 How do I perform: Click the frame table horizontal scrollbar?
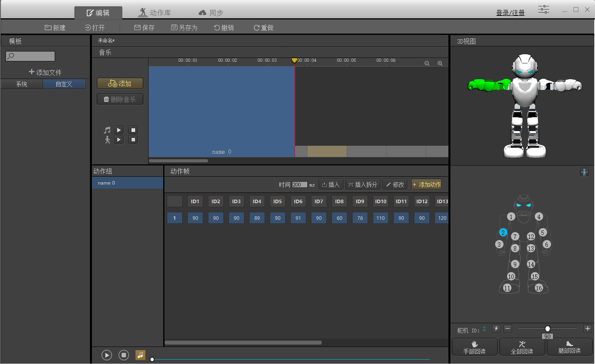(243, 343)
